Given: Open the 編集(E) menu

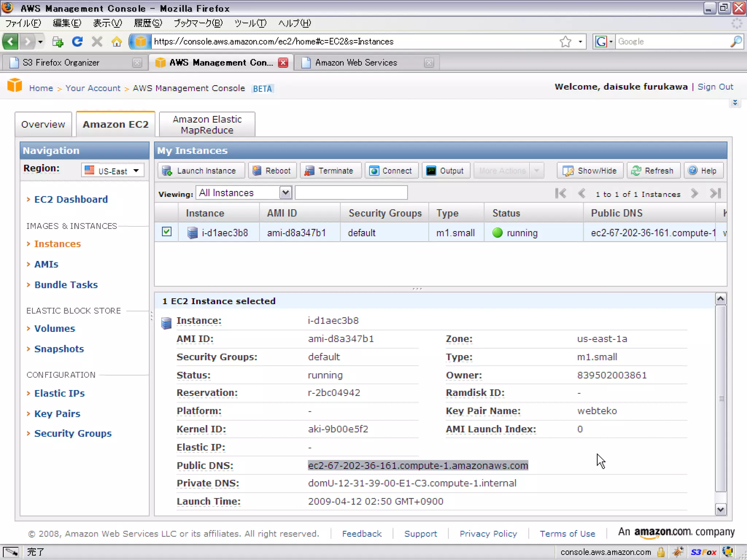Looking at the screenshot, I should point(67,23).
